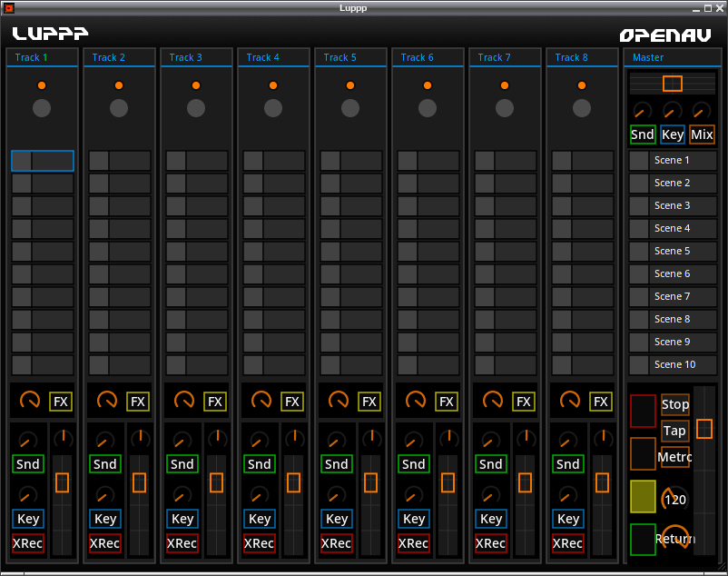Select the Track 1 header label

[31, 57]
